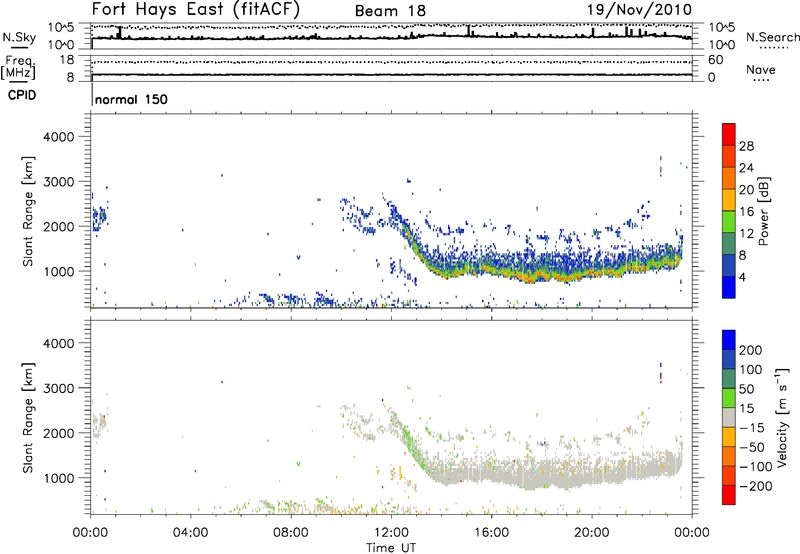This screenshot has width=800, height=554.
Task: Click the 'Slant Range [km]' label of power panel
Action: click(x=28, y=211)
